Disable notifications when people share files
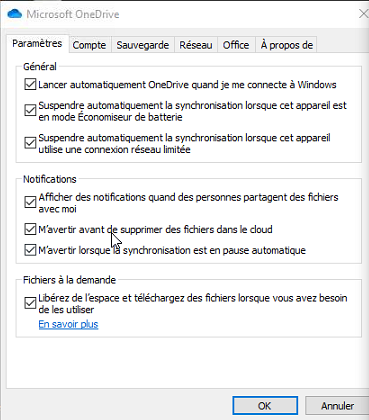 [x=30, y=202]
